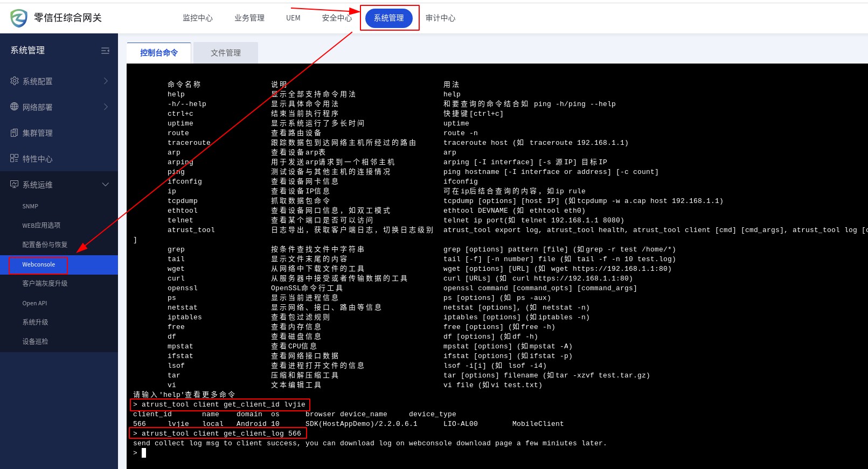Open WEB应用选项 in the sidebar
868x469 pixels.
pos(41,225)
